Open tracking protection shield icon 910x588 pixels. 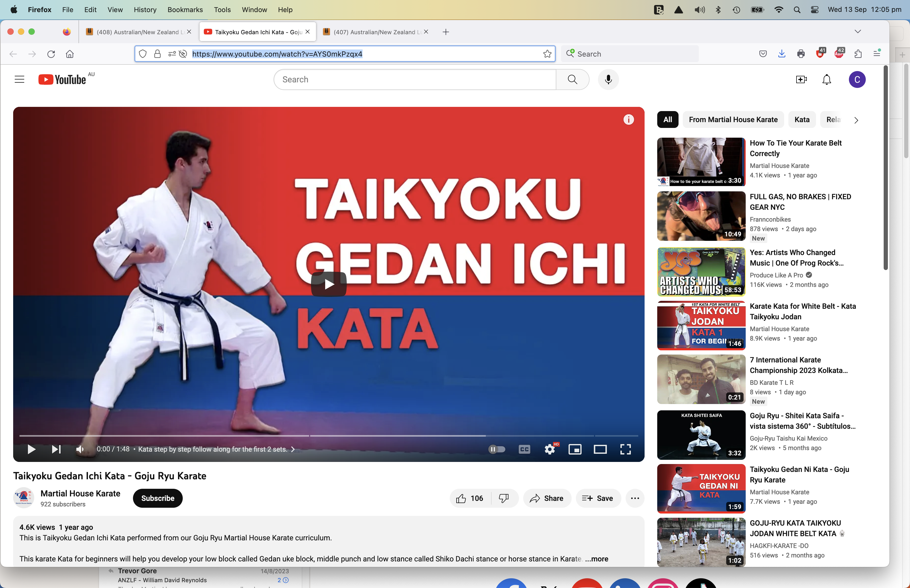click(x=142, y=54)
